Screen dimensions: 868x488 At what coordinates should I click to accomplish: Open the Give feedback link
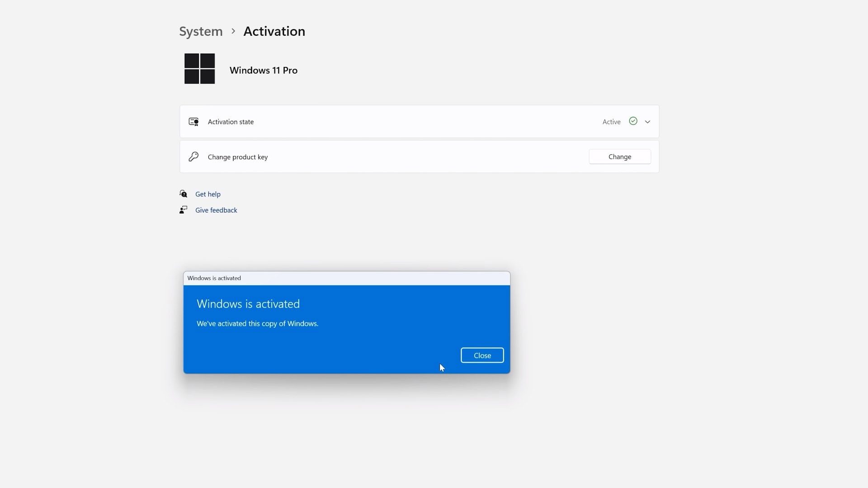click(216, 210)
